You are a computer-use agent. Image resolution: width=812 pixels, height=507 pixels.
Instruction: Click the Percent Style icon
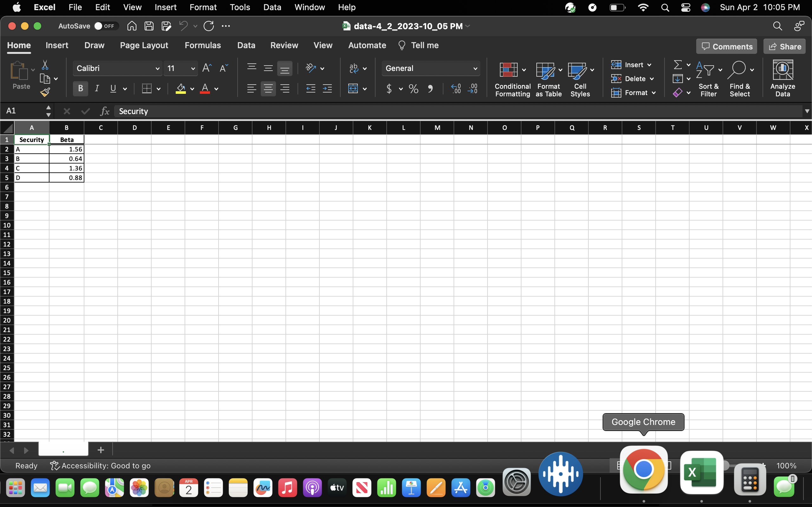pyautogui.click(x=413, y=88)
